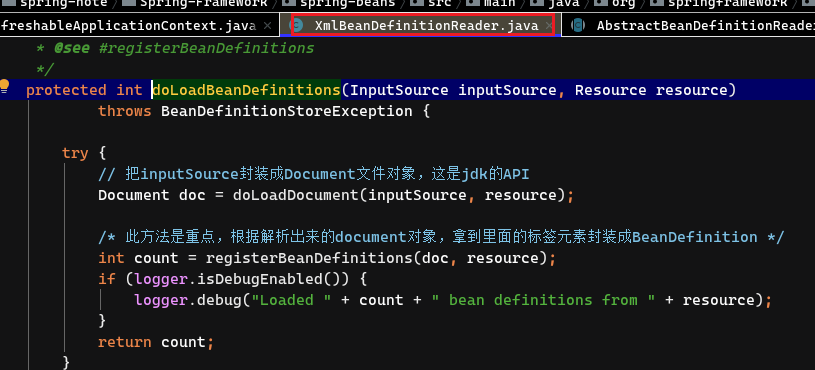Click the doc variable declaration
The height and width of the screenshot is (370, 815).
pos(192,195)
